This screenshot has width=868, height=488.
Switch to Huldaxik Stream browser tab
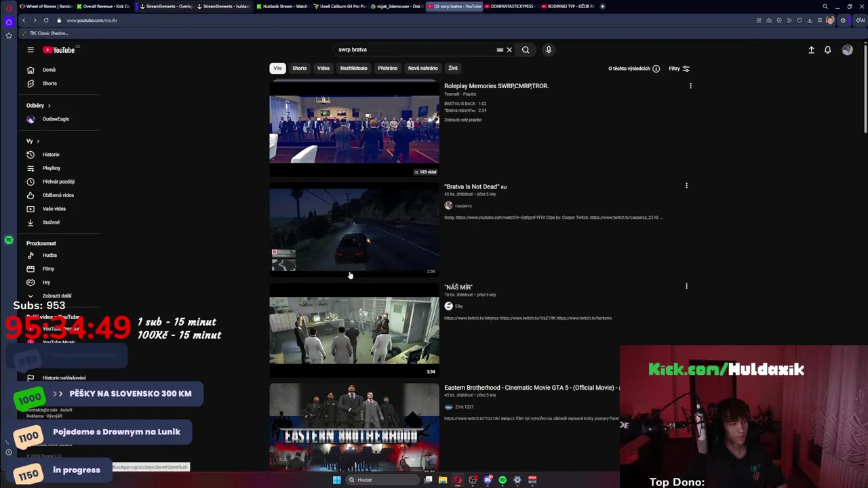(281, 6)
